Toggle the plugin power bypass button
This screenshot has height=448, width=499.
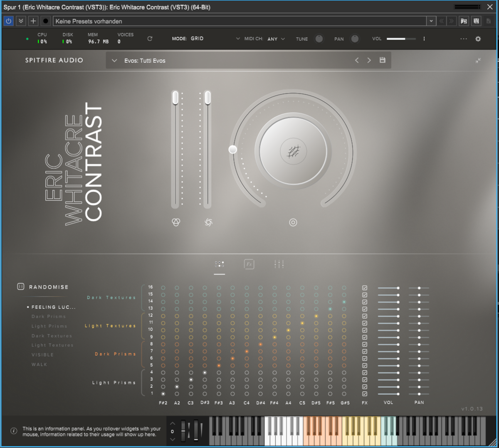8,21
